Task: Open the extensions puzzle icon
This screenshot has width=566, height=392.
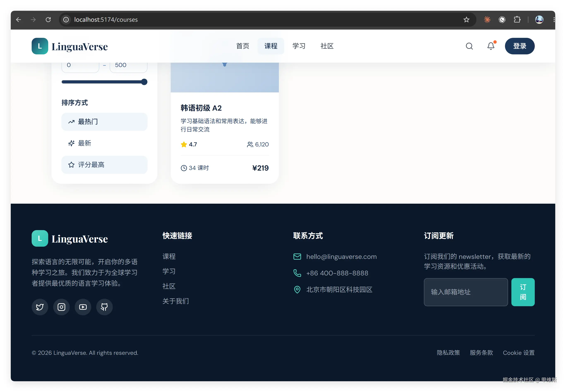Action: click(517, 20)
